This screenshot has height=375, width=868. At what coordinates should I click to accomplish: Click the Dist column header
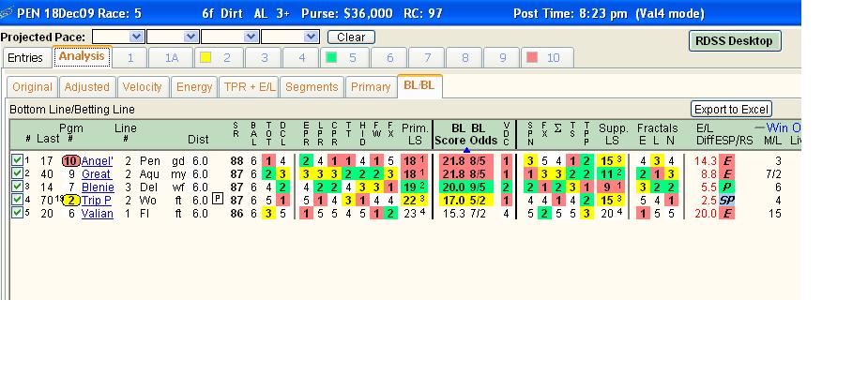(x=198, y=140)
